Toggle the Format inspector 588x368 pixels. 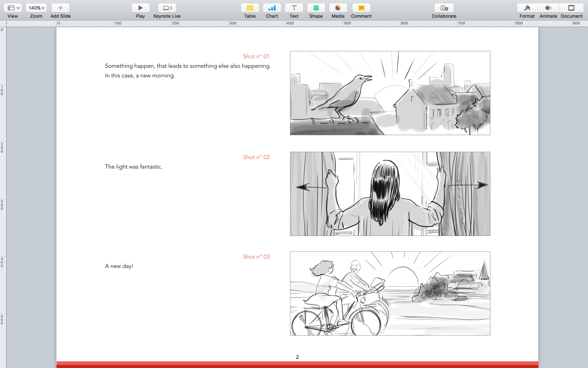click(x=527, y=8)
